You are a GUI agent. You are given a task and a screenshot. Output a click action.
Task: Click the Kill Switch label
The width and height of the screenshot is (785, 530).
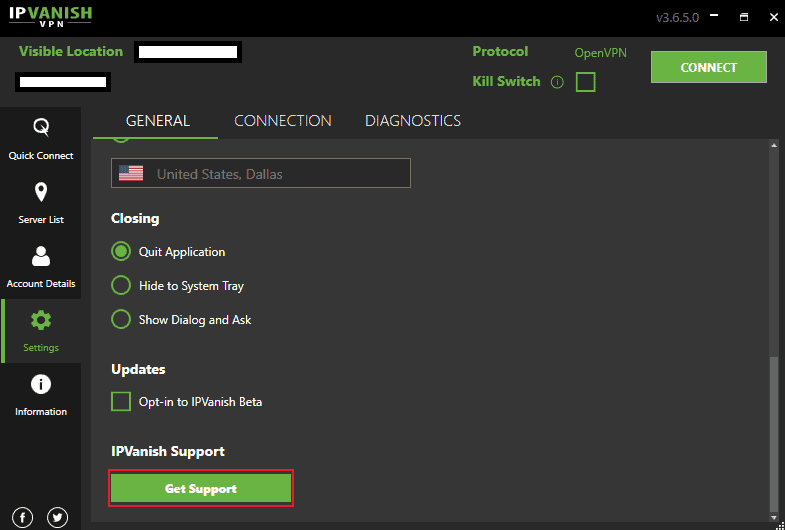tap(506, 82)
